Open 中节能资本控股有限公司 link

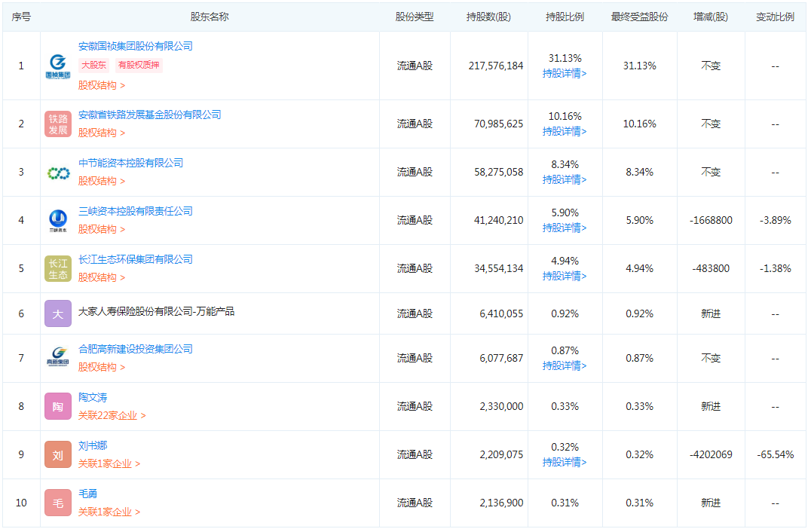tap(130, 163)
